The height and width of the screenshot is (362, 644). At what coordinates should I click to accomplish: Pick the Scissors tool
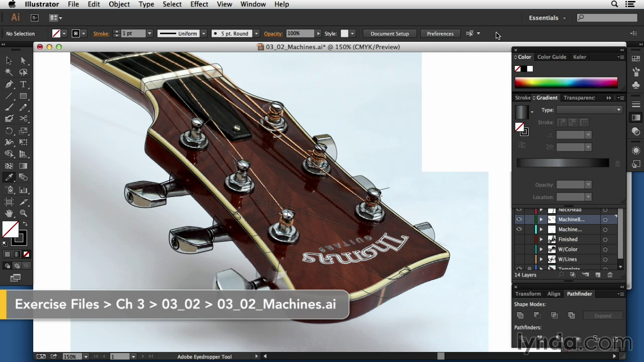pos(23,119)
